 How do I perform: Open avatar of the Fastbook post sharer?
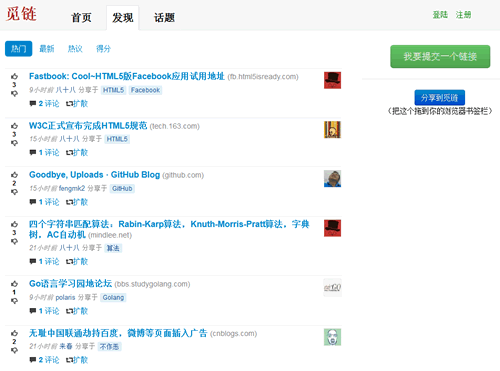tap(332, 80)
